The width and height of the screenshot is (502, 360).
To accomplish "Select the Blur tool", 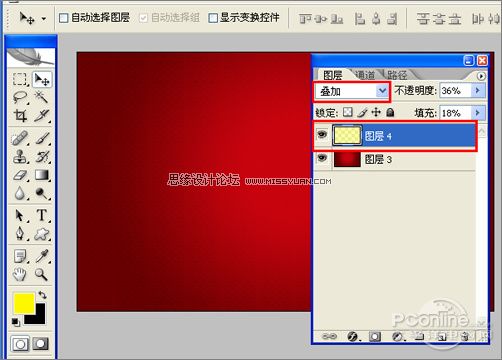I will point(20,193).
